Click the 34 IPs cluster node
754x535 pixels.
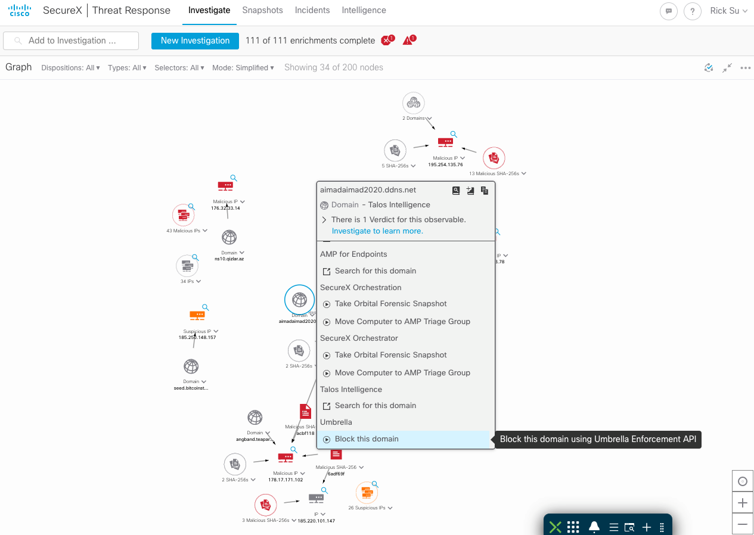pyautogui.click(x=187, y=266)
